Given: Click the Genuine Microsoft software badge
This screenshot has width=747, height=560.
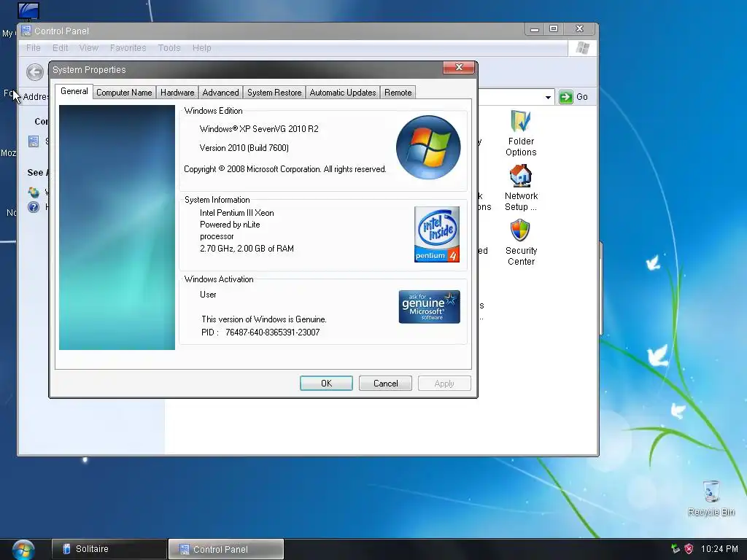Looking at the screenshot, I should click(x=429, y=307).
